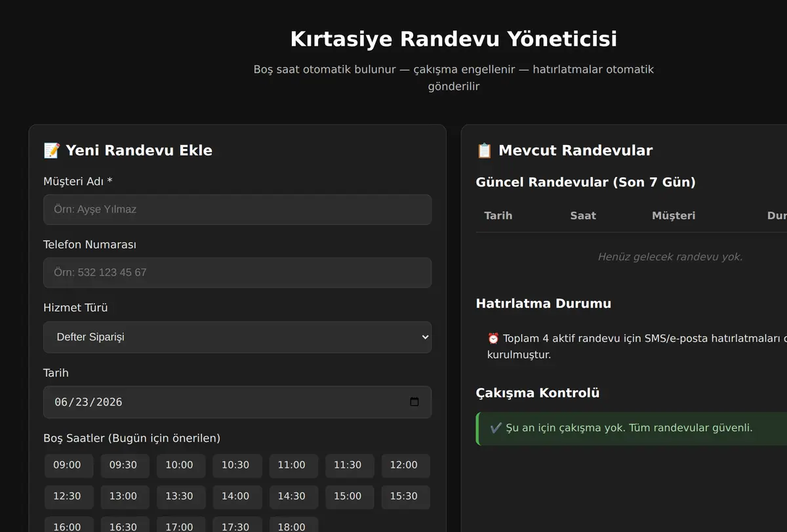Click the 'Hatırlatma Durumu' heading
The height and width of the screenshot is (532, 787).
pyautogui.click(x=544, y=304)
